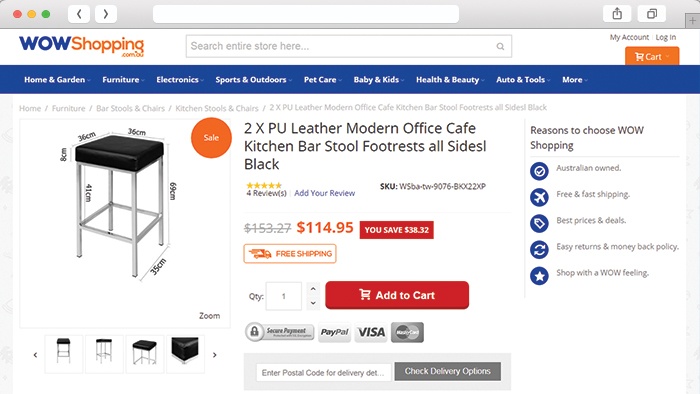Viewport: 700px width, 394px height.
Task: Focus the postal code input field
Action: click(x=324, y=372)
